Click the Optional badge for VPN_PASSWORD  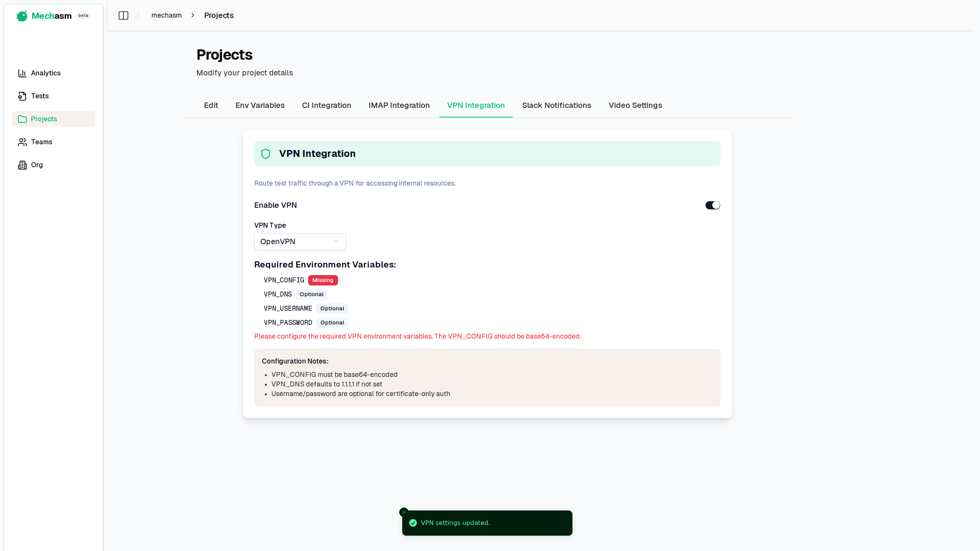(332, 322)
